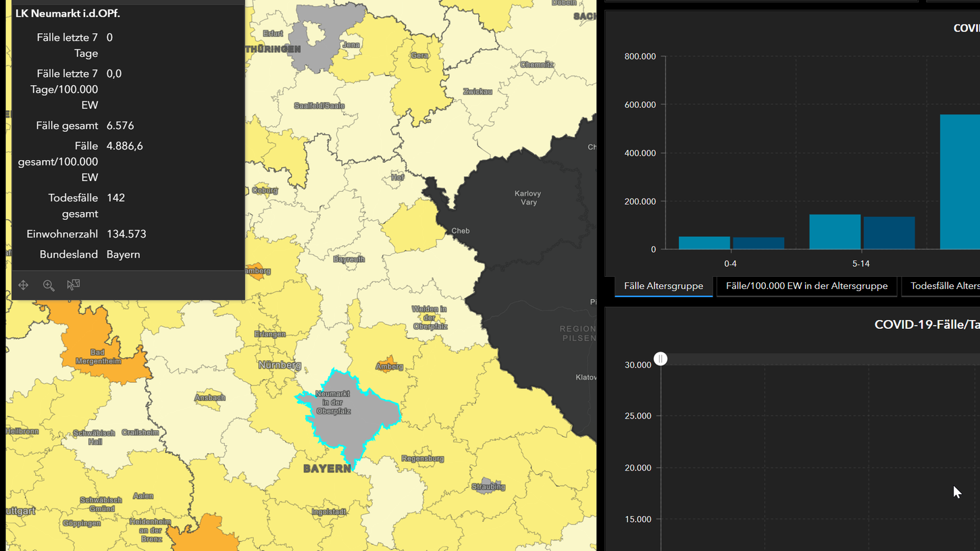Switch to the Fälle Altersgruppe tab
This screenshot has height=551, width=980.
[663, 286]
